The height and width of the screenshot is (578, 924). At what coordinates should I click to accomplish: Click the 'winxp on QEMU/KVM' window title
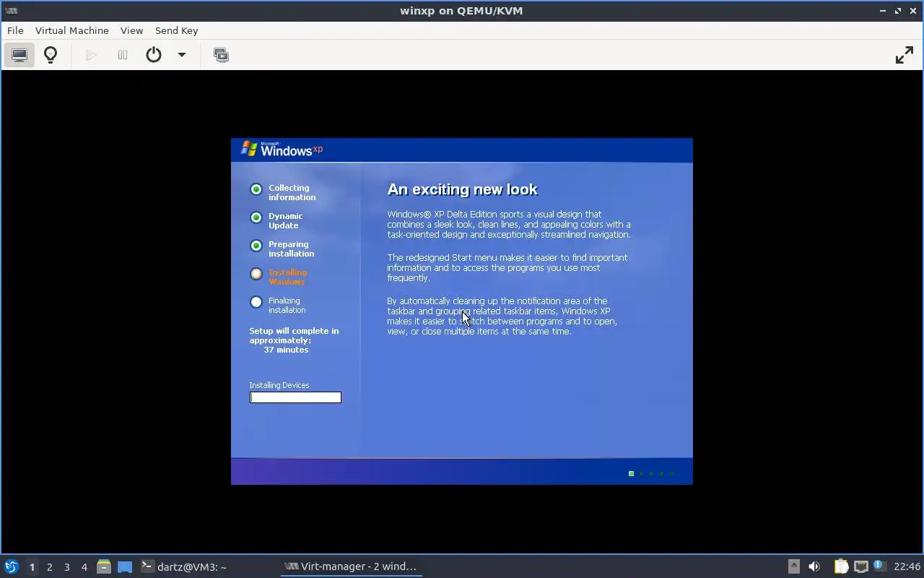click(461, 10)
